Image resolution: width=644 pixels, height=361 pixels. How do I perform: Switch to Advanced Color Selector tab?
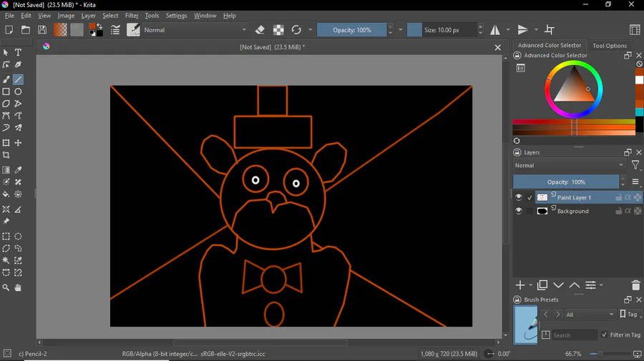tap(550, 45)
